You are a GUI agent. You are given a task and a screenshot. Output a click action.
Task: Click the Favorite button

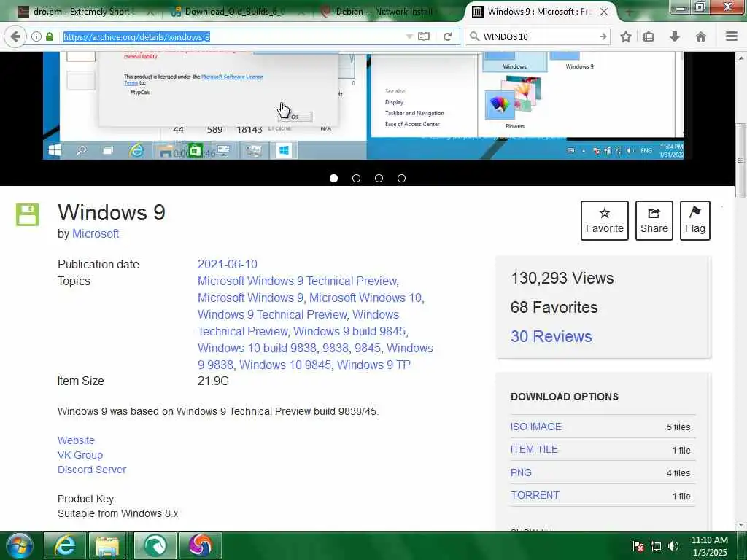[x=605, y=220]
